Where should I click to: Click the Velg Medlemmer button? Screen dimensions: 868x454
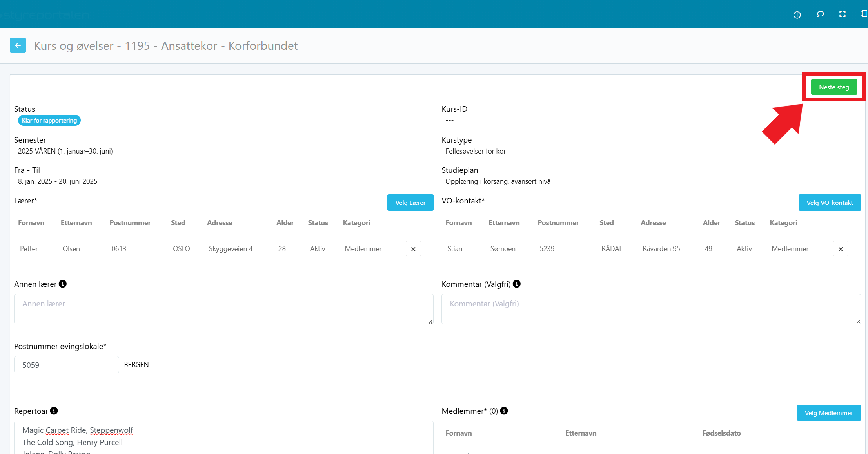pyautogui.click(x=828, y=413)
